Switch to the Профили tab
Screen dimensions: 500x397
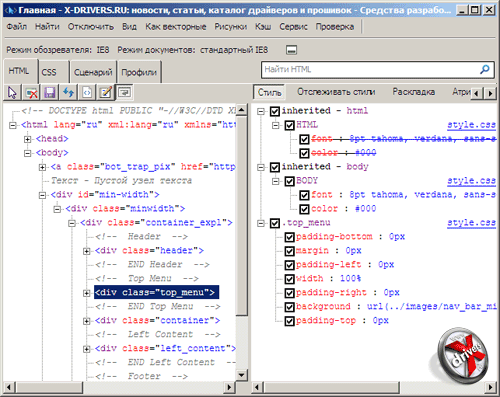pos(139,72)
